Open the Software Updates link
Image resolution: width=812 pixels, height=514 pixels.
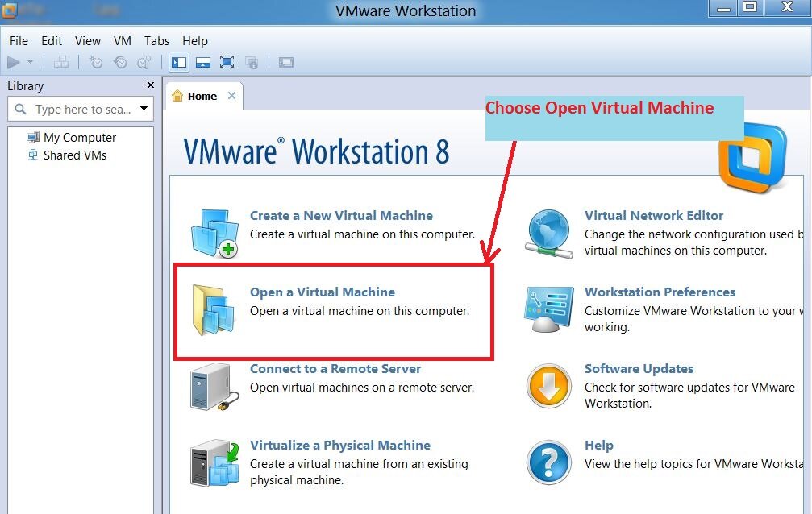(x=639, y=368)
